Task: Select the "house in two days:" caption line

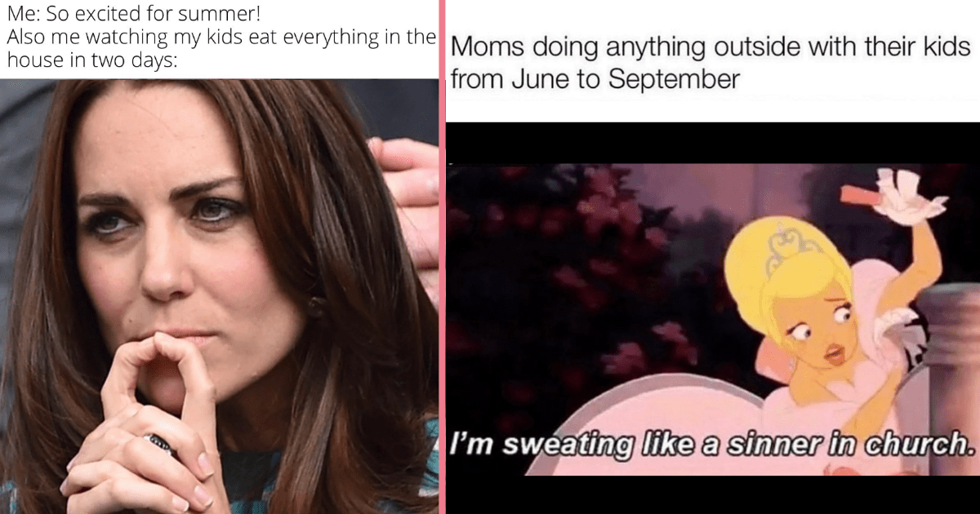Action: [91, 60]
